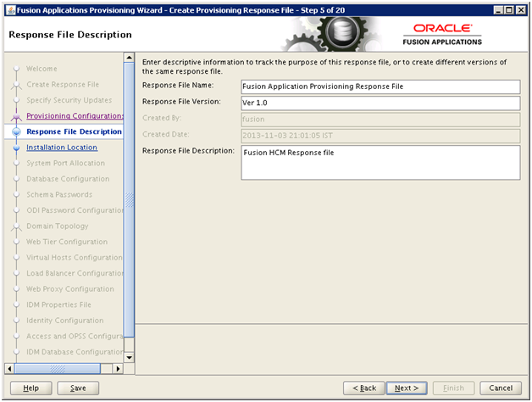Click the Web Proxy Configuration step
This screenshot has width=532, height=402.
70,289
